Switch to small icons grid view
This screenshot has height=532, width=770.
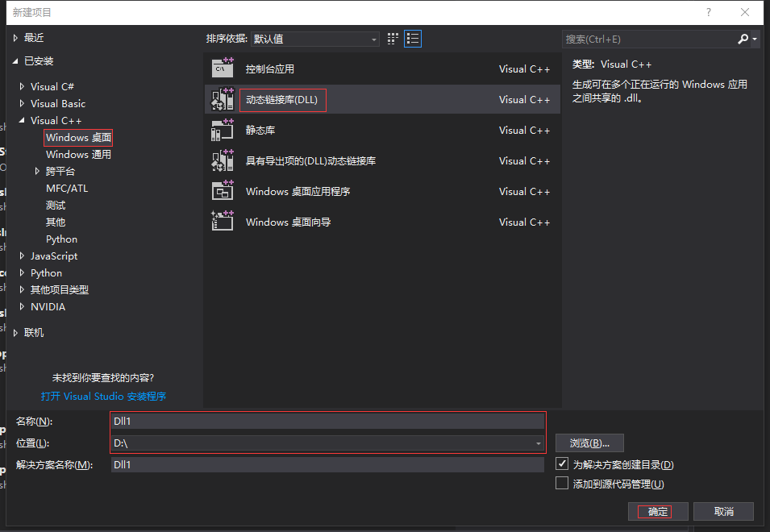[x=393, y=39]
